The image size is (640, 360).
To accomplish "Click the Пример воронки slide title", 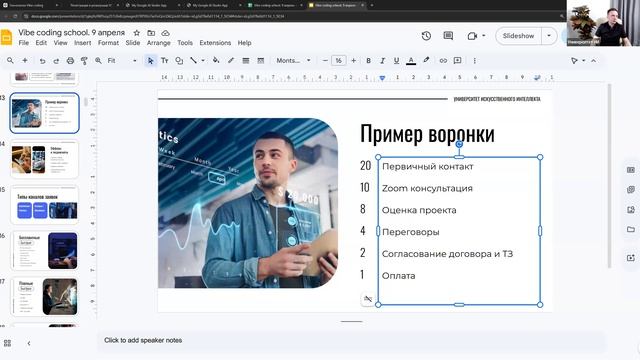I will (427, 133).
